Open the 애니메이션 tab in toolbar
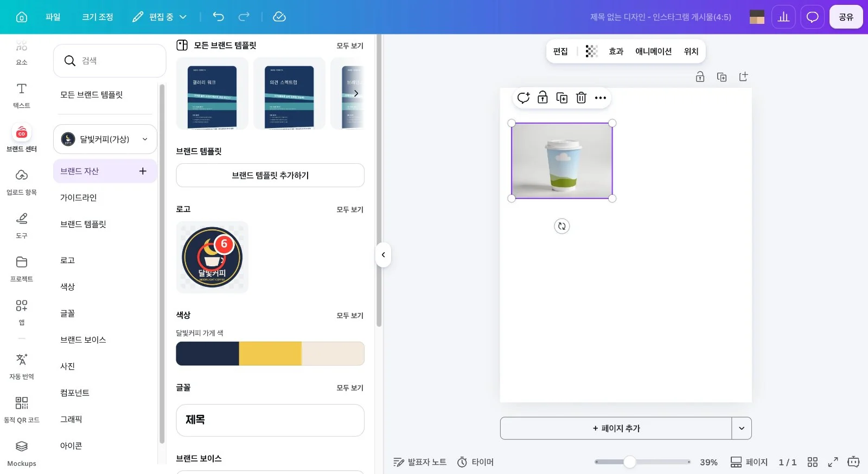This screenshot has width=868, height=474. (x=654, y=51)
